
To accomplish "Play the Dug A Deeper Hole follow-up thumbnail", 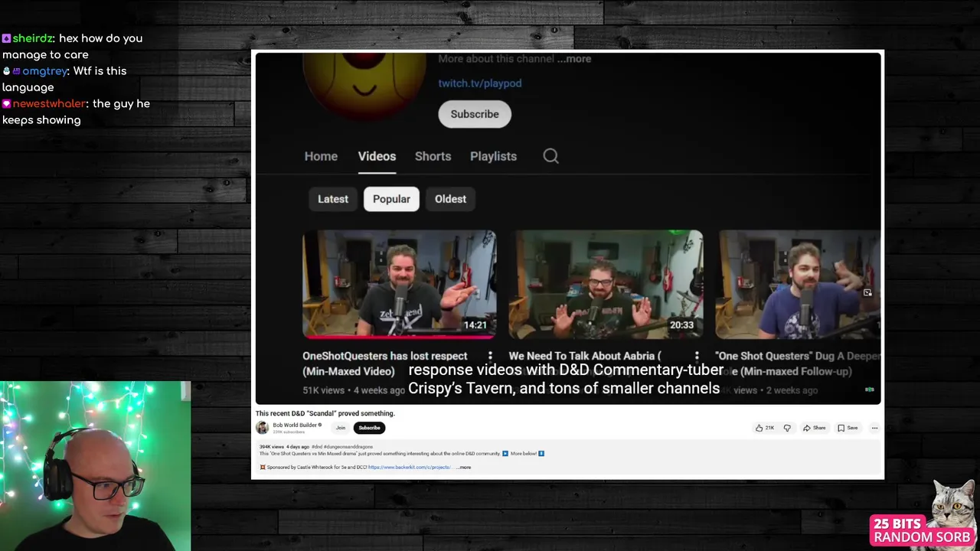I will [798, 285].
